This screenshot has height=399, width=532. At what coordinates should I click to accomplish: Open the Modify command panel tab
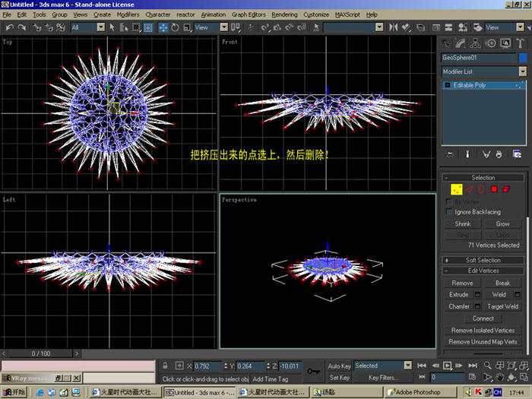(461, 43)
